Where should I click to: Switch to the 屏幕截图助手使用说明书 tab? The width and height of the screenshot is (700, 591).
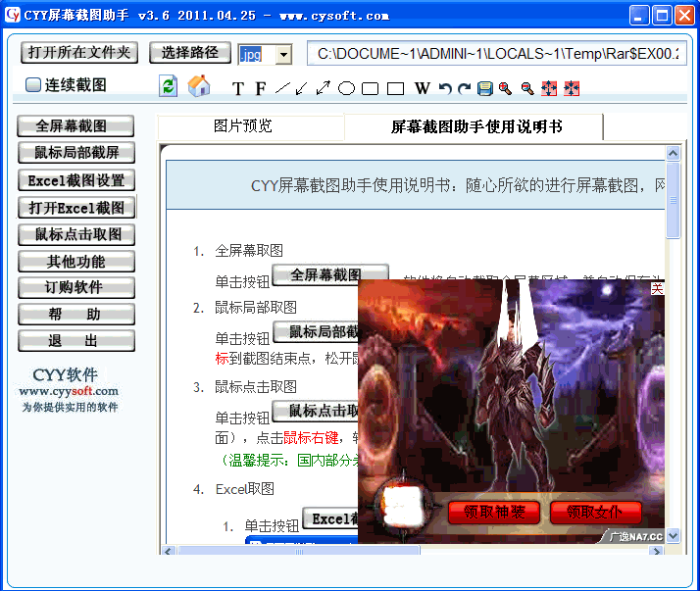(476, 126)
